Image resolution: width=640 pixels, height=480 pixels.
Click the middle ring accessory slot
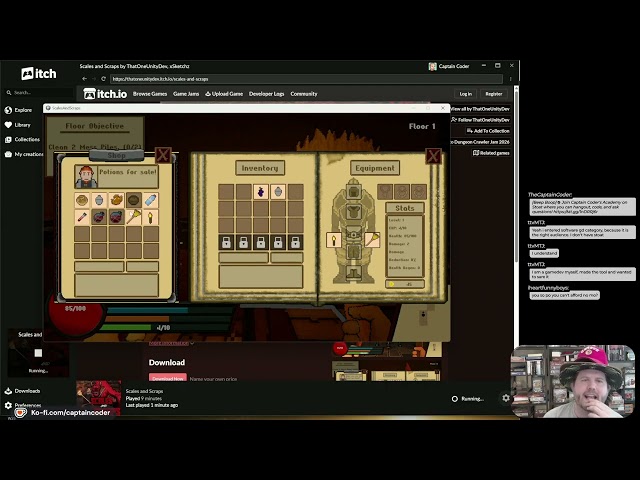(x=402, y=191)
